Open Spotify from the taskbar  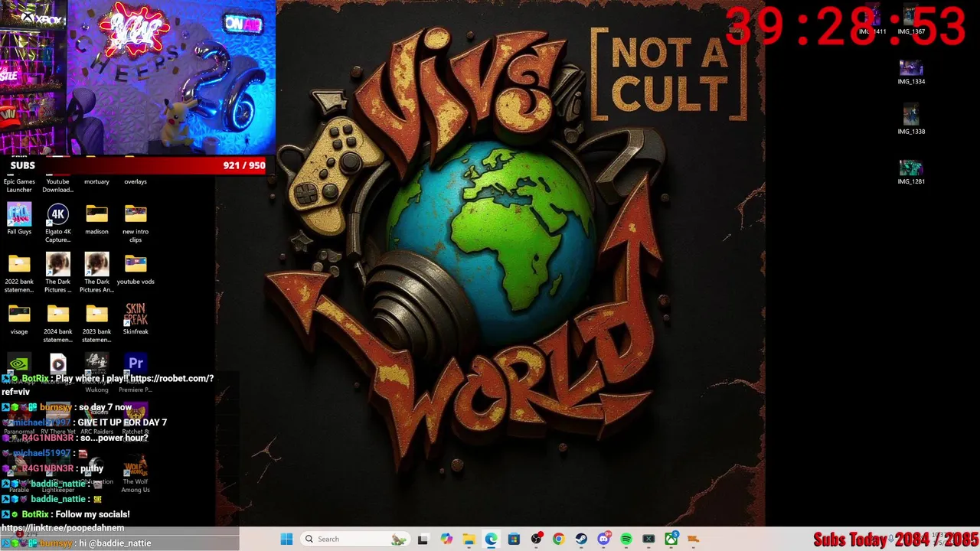coord(626,539)
